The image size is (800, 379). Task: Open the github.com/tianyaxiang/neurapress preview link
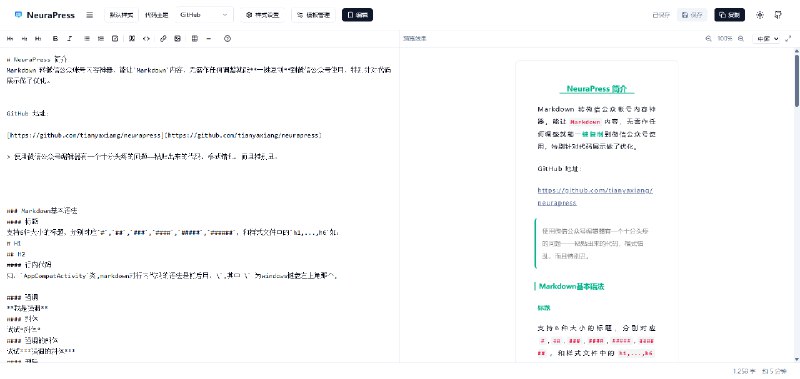[595, 196]
